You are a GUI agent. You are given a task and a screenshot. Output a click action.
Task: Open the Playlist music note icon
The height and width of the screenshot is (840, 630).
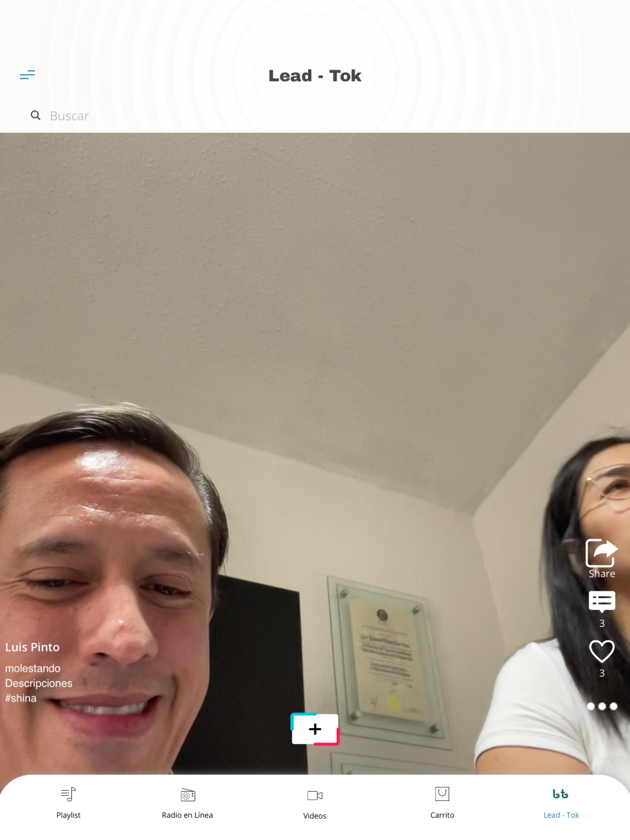[x=68, y=794]
